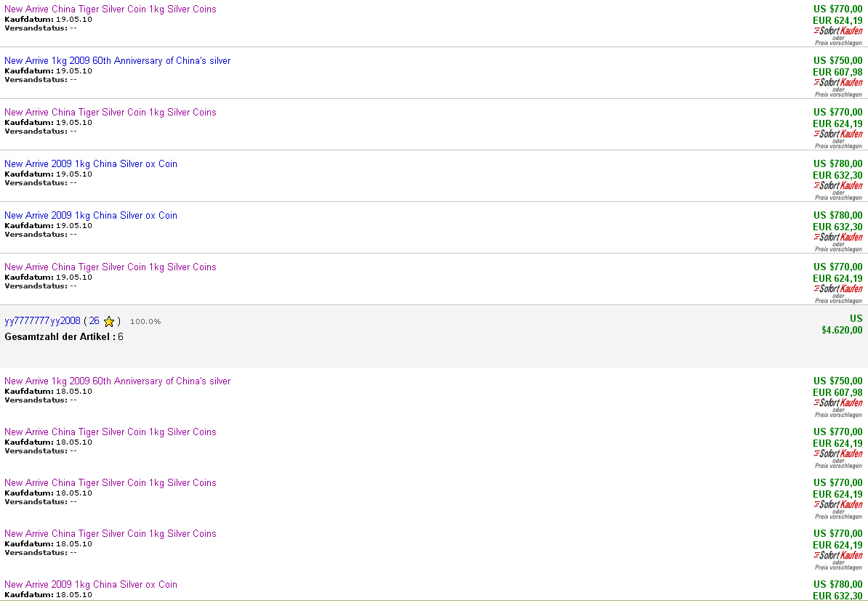Open purple 60th Anniversary of China's silver listing
The width and height of the screenshot is (868, 603).
pos(117,381)
